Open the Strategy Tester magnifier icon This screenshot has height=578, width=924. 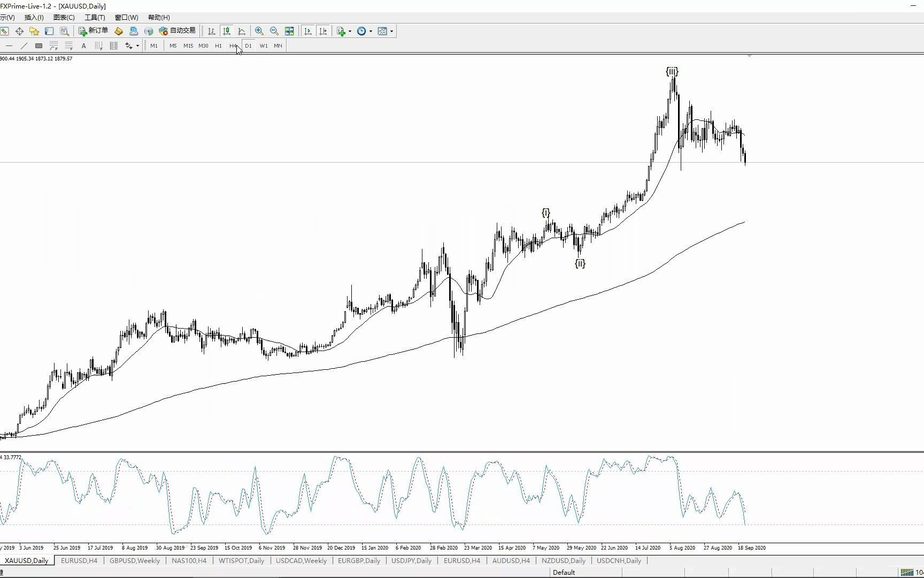pos(64,31)
